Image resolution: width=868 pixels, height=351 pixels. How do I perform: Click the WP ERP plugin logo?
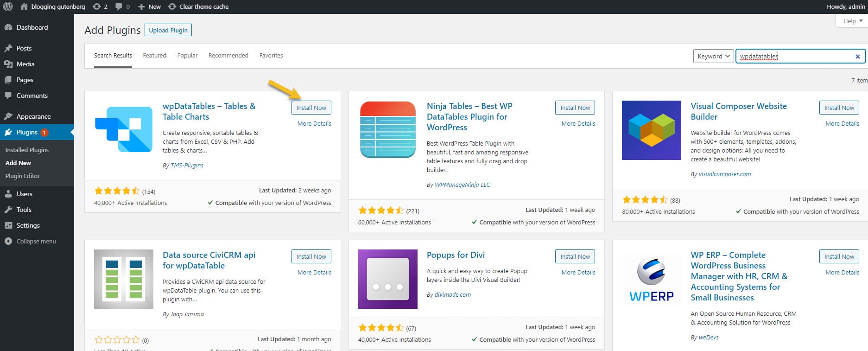[652, 279]
